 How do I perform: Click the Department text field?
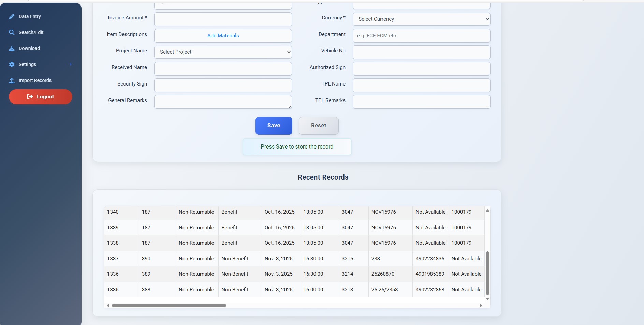tap(421, 36)
